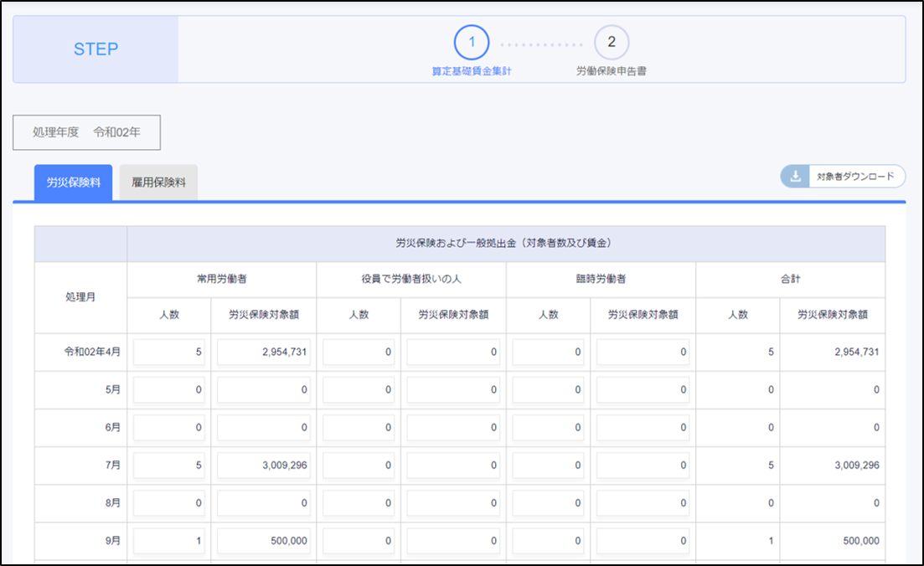This screenshot has height=566, width=924.
Task: Select the 労災保険料 tab
Action: tap(73, 182)
